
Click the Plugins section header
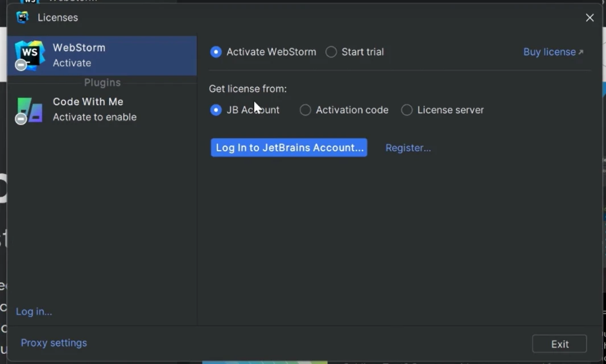[102, 82]
